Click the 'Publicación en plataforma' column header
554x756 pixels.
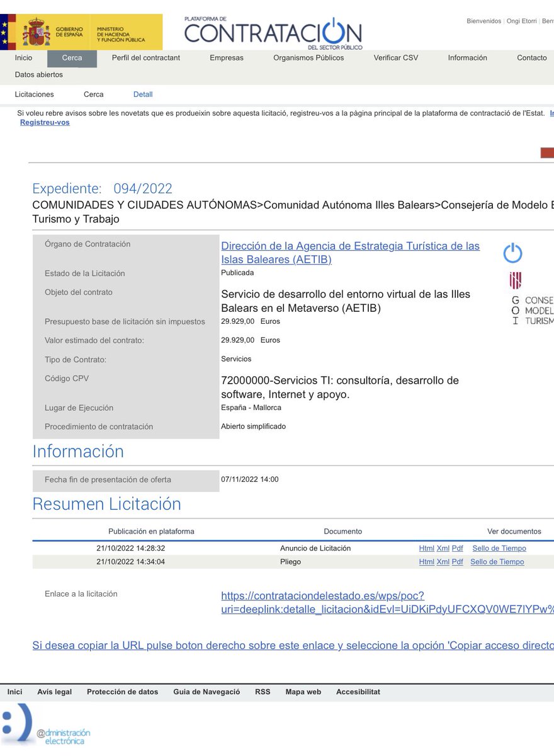point(151,532)
